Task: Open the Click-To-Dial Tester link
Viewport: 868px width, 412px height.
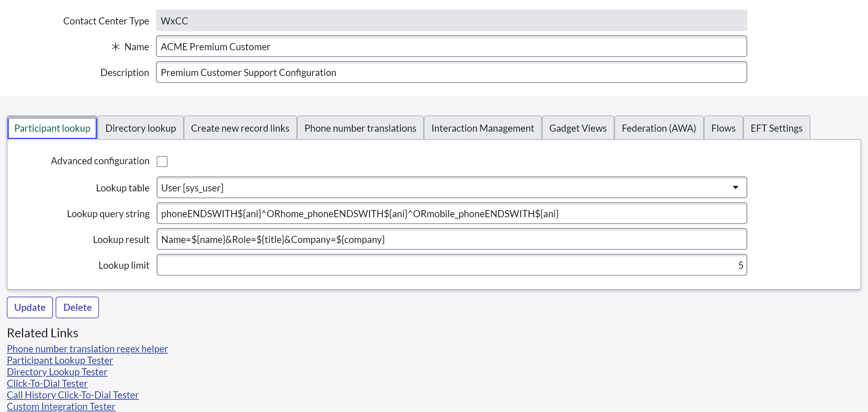Action: click(47, 383)
